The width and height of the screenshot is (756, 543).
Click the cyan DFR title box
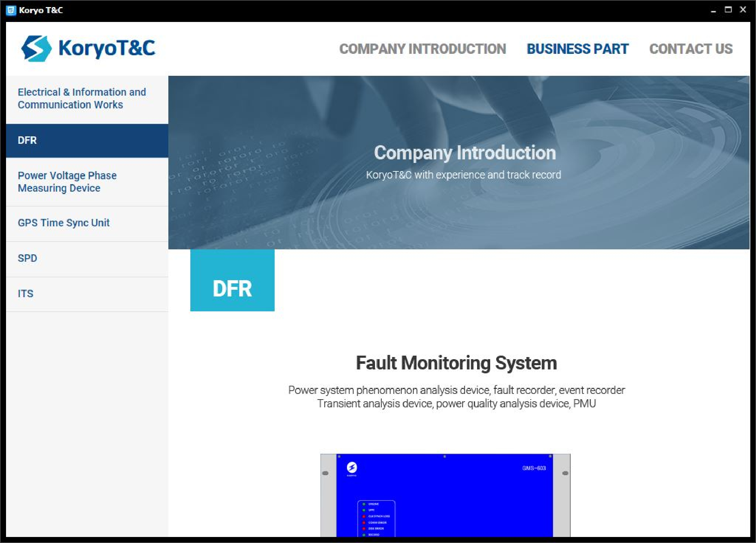pos(233,280)
